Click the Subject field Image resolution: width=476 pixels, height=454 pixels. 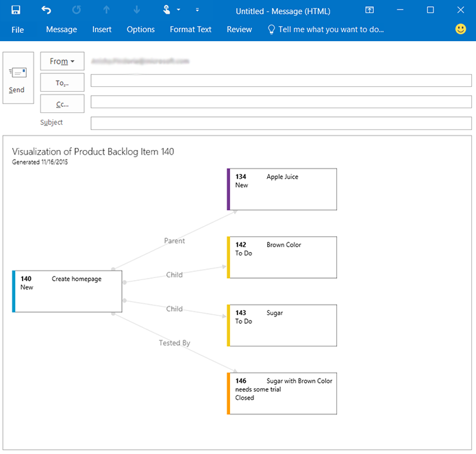pos(281,123)
